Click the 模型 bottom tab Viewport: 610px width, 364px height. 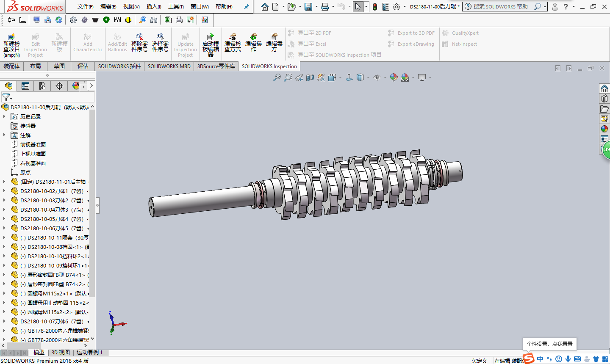(39, 352)
